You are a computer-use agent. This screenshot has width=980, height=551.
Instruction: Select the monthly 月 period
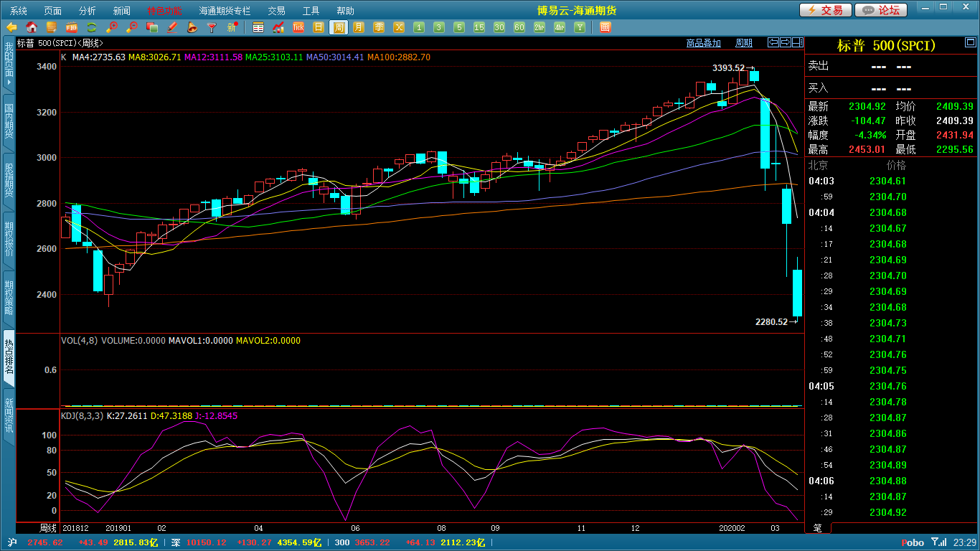pos(359,27)
